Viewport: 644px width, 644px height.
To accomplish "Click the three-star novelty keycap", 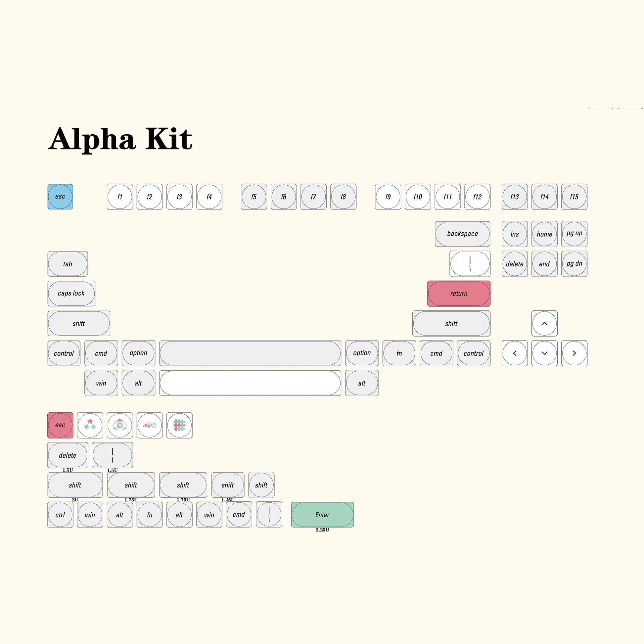I will click(x=90, y=425).
